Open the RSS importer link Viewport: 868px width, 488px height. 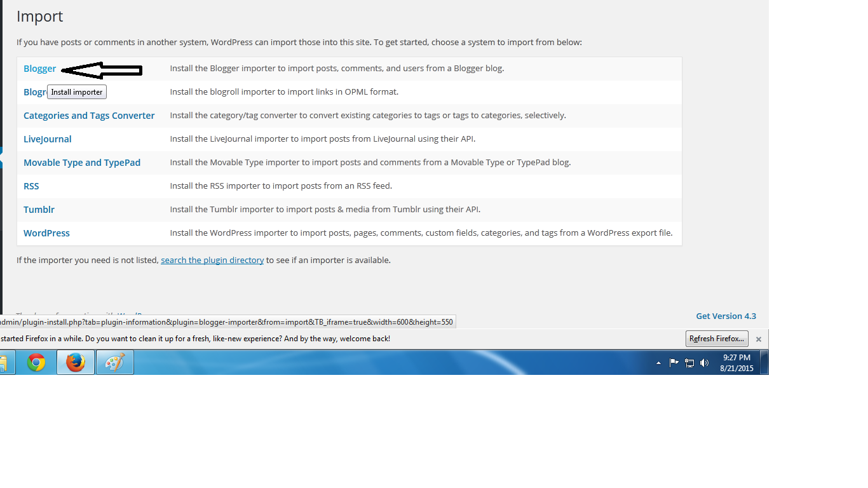[x=31, y=186]
